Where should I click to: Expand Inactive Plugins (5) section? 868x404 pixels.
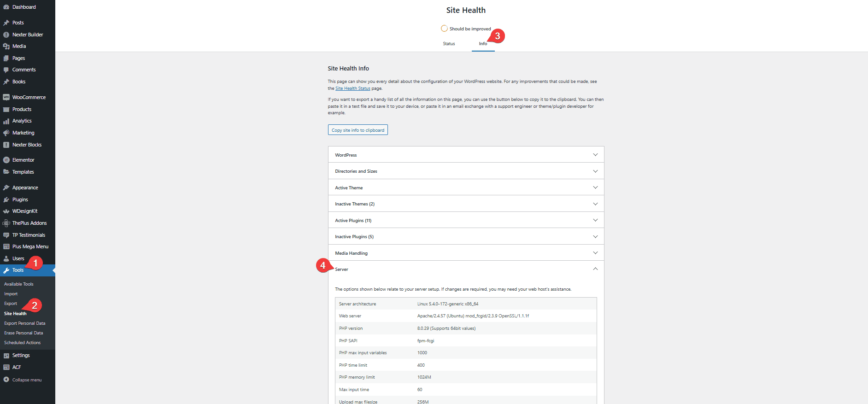click(x=466, y=236)
